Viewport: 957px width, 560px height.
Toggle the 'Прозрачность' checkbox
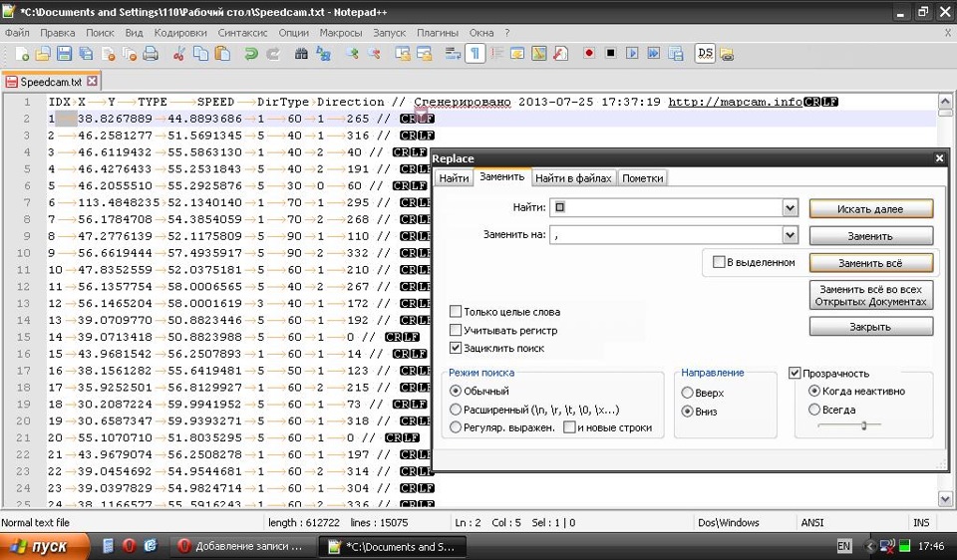(795, 373)
